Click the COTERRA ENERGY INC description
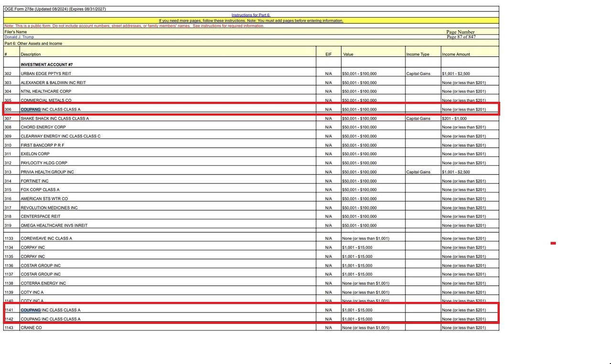 pyautogui.click(x=43, y=283)
